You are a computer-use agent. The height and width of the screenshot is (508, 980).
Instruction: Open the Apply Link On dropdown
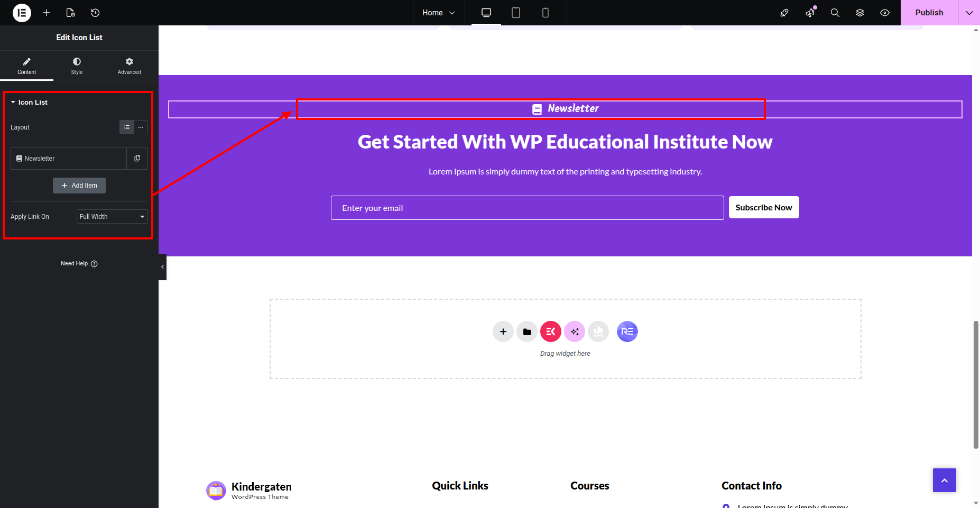112,217
